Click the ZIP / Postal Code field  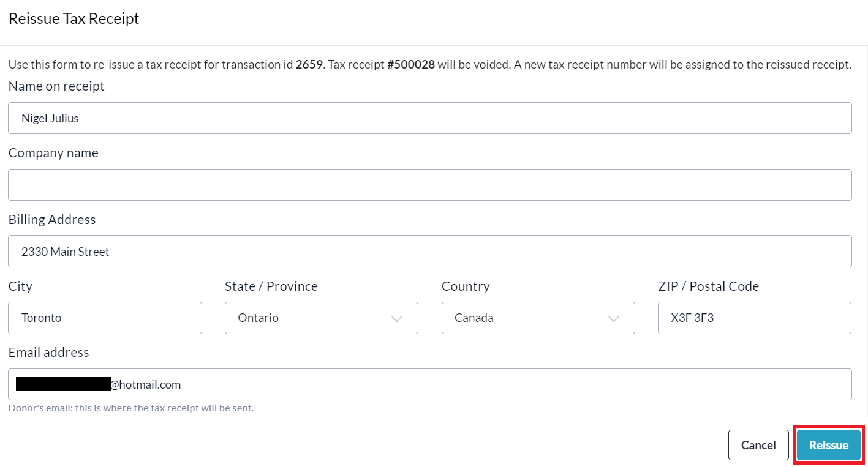tap(754, 318)
